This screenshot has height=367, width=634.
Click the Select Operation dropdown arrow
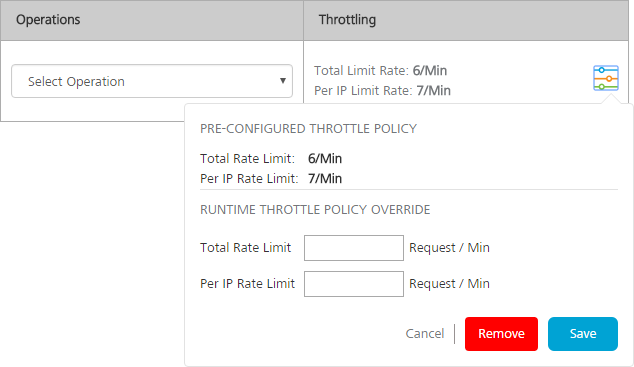click(x=283, y=81)
